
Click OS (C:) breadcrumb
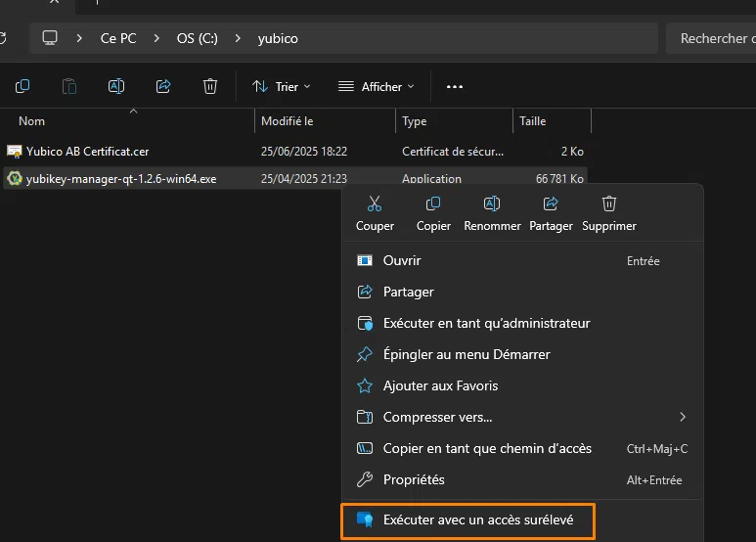[x=198, y=38]
